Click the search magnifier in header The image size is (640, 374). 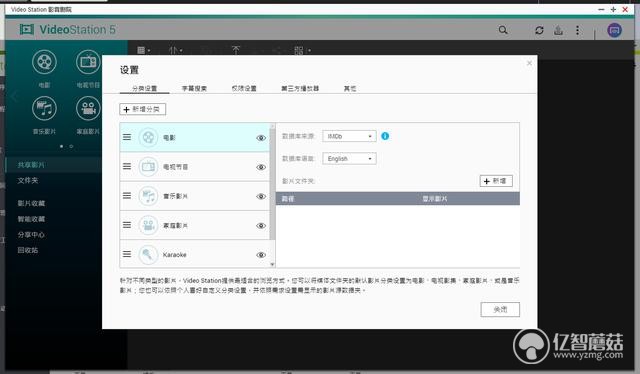click(503, 30)
